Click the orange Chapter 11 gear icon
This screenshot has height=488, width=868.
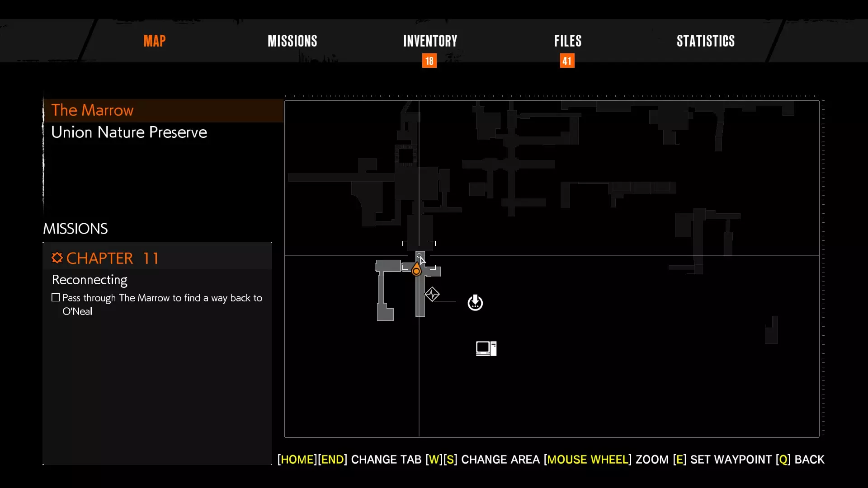57,258
